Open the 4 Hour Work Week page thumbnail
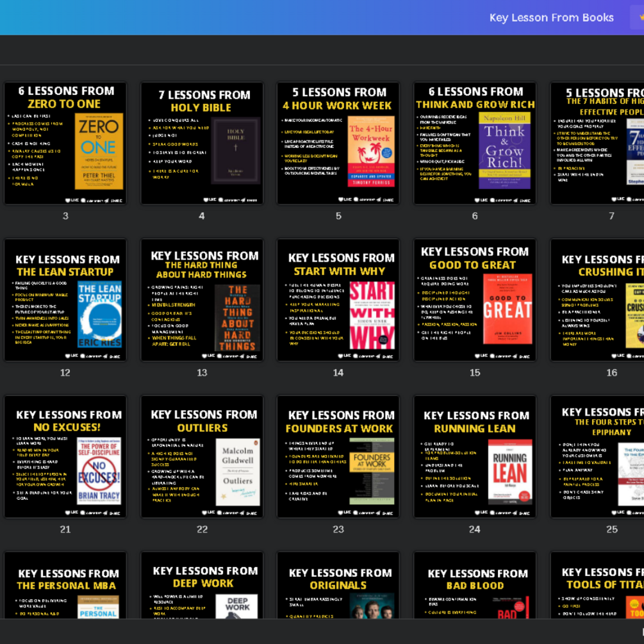 338,143
